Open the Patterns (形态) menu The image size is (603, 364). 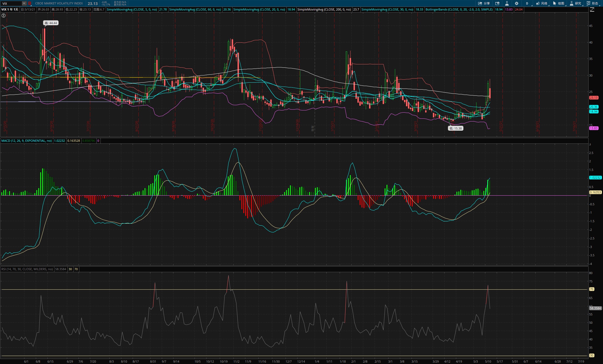592,3
